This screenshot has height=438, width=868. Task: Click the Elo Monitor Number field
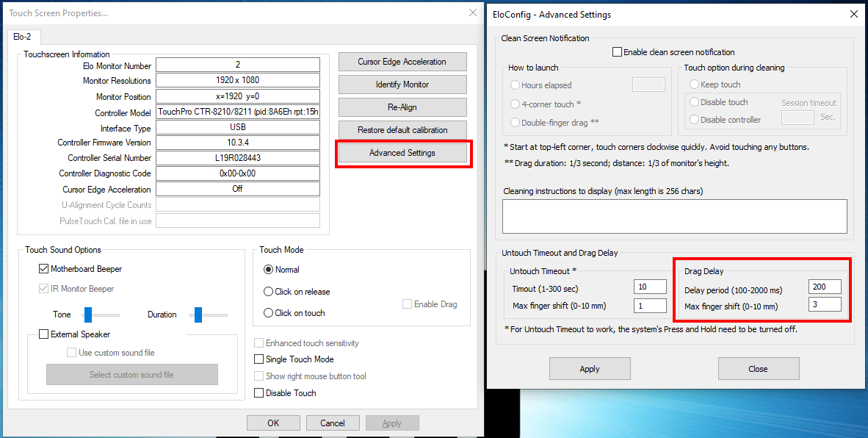(238, 65)
